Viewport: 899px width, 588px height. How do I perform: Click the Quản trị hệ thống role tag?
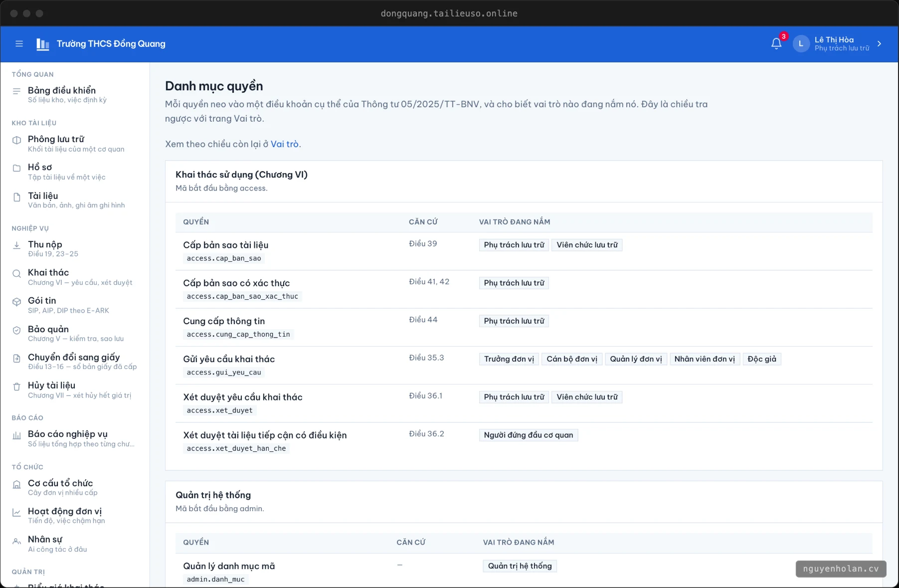click(x=520, y=566)
